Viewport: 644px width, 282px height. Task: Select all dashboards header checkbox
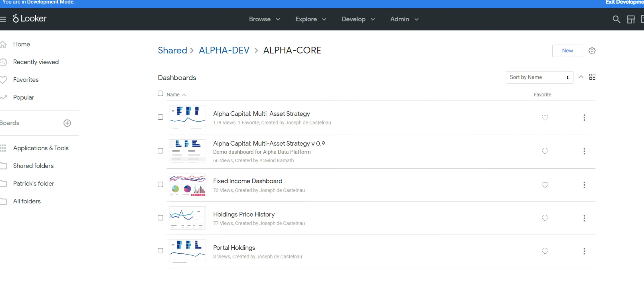[160, 93]
